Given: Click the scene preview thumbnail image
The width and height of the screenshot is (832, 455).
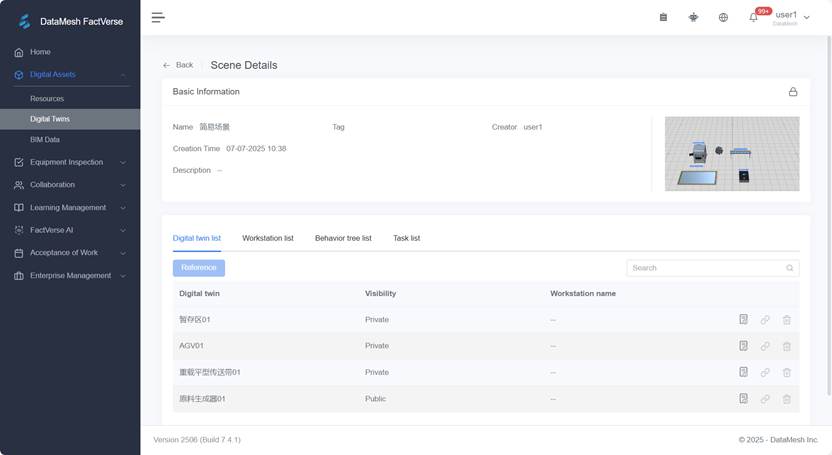Looking at the screenshot, I should pos(732,153).
